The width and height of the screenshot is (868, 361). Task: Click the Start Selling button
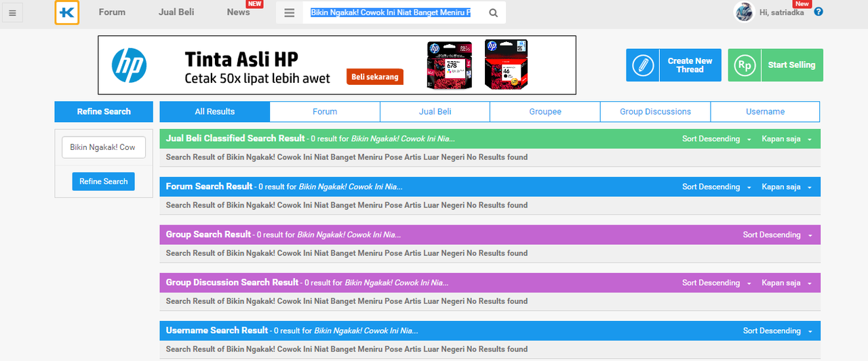776,65
